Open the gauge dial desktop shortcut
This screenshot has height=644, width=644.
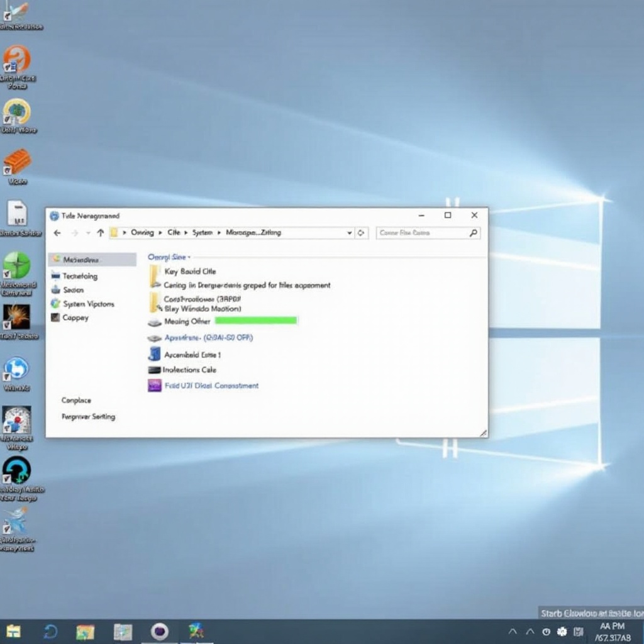(16, 419)
